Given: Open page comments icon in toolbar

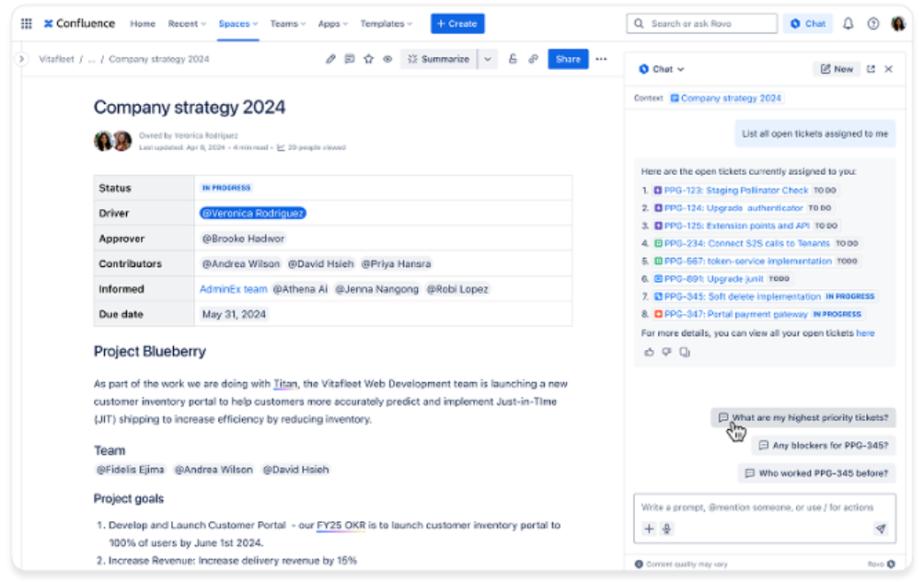Looking at the screenshot, I should (350, 59).
